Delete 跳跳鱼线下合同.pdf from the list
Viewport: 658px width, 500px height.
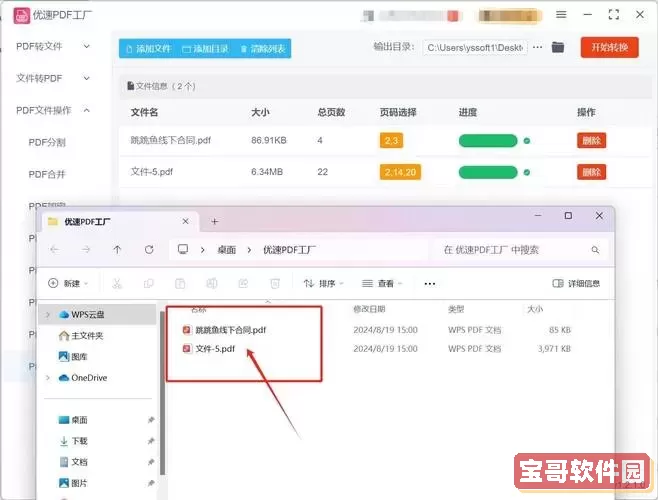tap(591, 140)
